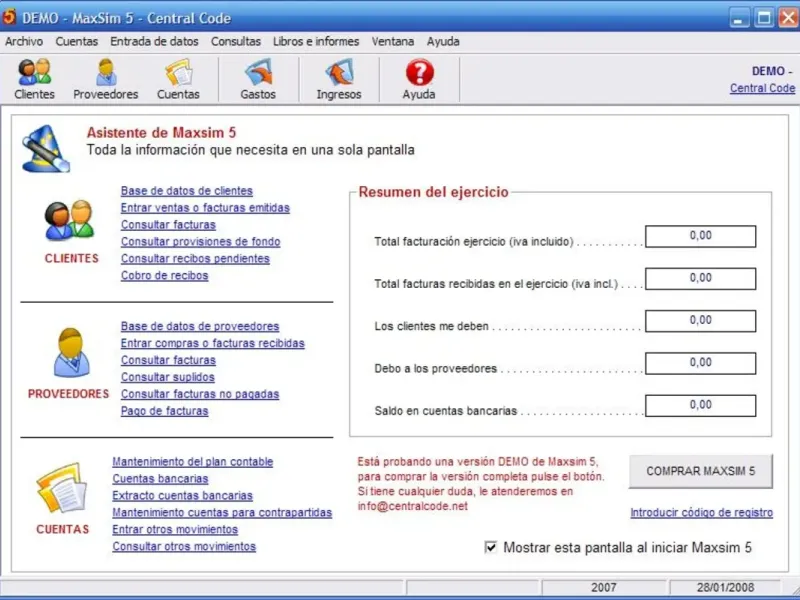Screen dimensions: 800x600
Task: Click the large CLIENTES section icon
Action: point(69,220)
